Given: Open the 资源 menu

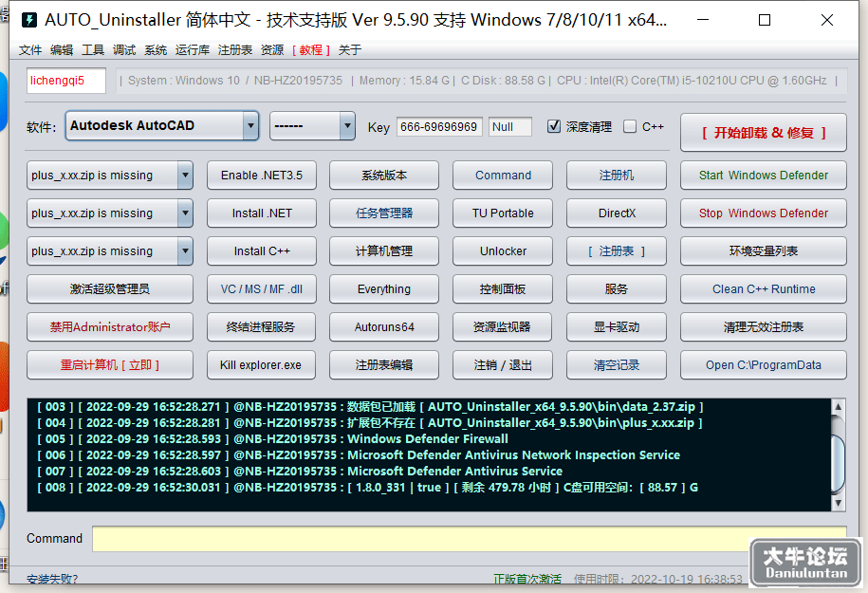Looking at the screenshot, I should [272, 50].
